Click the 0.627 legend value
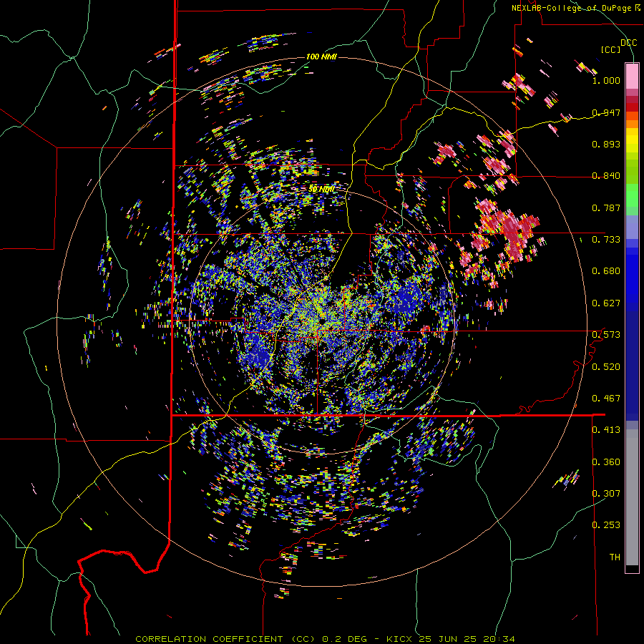The image size is (644, 644). click(606, 303)
